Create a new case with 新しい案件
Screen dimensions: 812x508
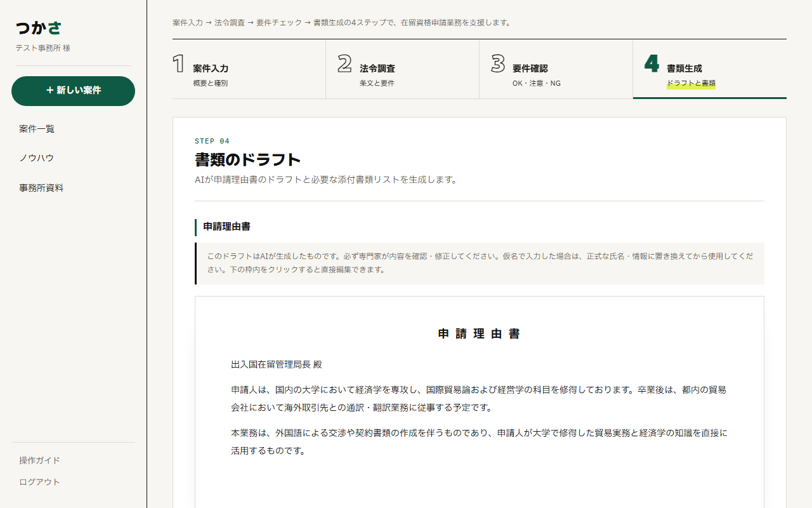click(x=73, y=91)
